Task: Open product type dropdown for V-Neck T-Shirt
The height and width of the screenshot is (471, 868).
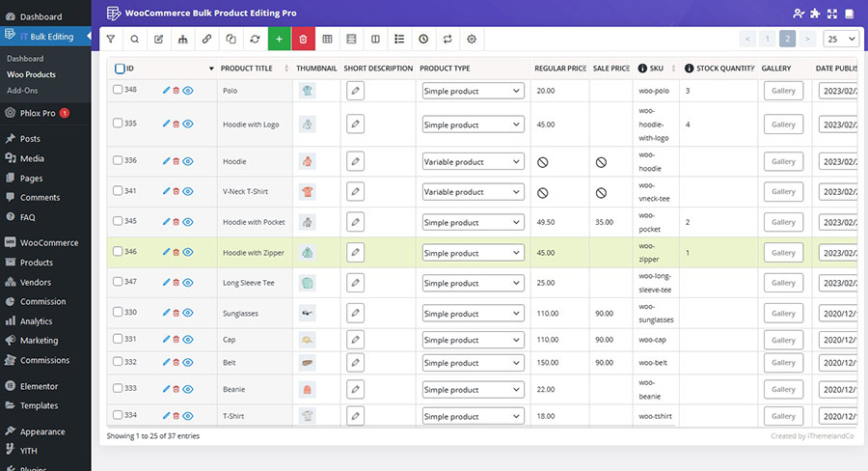Action: tap(473, 192)
